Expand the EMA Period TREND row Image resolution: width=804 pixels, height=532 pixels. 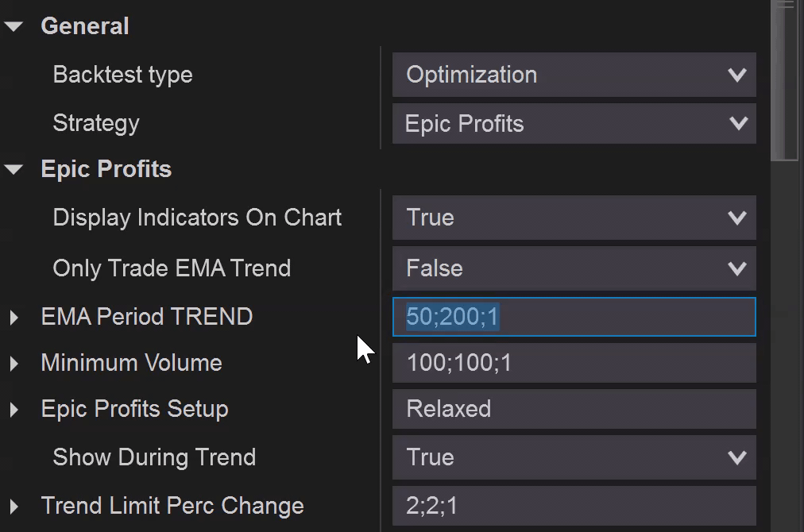click(14, 318)
